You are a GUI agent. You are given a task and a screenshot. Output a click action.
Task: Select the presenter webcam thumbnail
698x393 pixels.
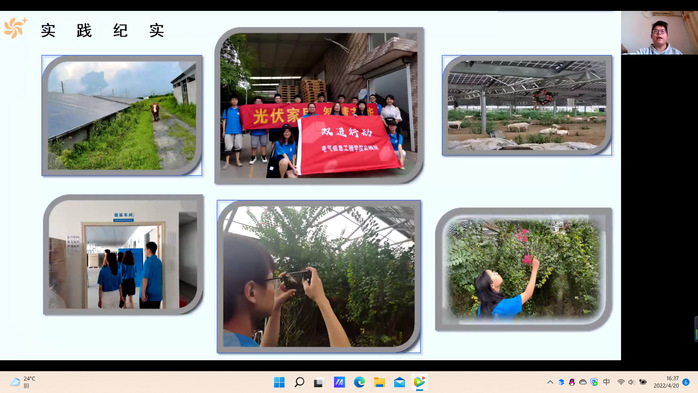[x=660, y=32]
